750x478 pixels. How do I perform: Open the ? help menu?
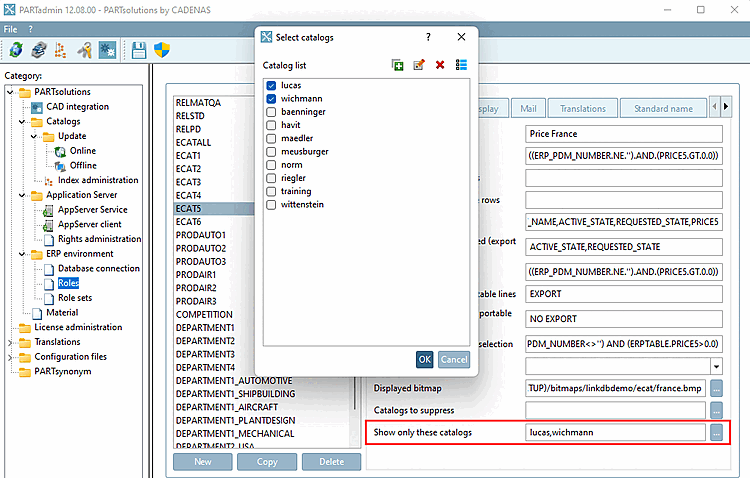31,29
